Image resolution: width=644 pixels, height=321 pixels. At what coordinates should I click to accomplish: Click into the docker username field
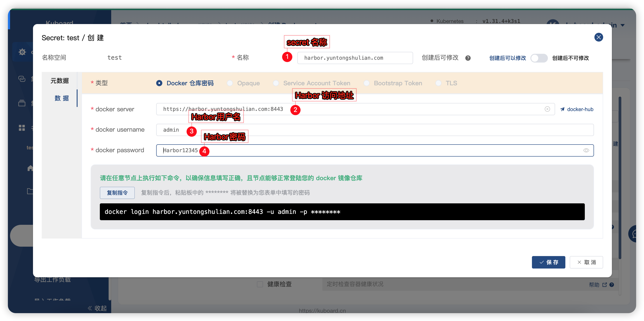(375, 130)
